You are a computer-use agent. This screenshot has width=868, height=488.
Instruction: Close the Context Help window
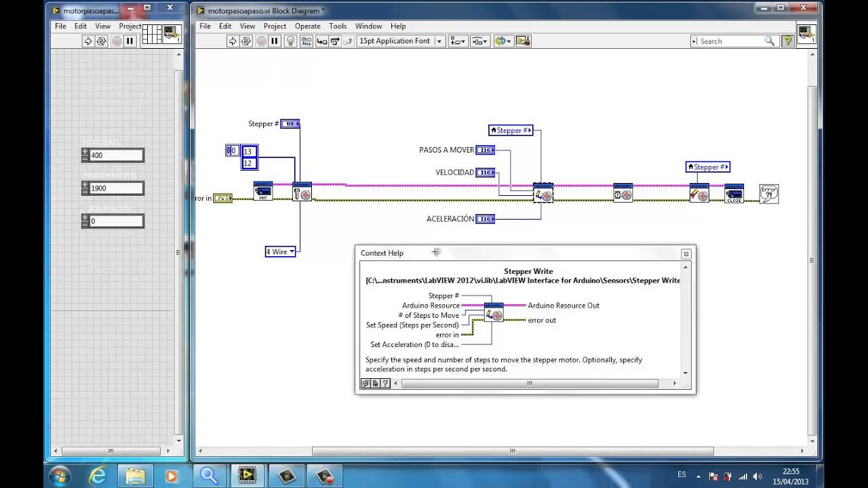[686, 253]
